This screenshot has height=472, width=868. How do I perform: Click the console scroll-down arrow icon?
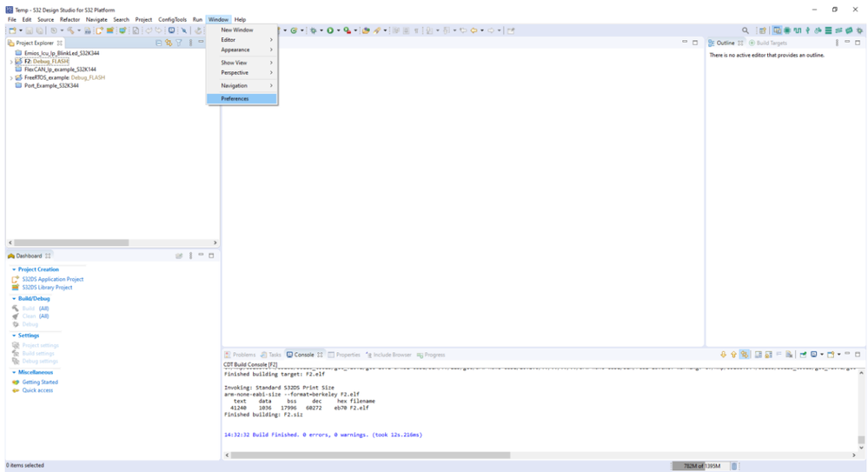tap(723, 355)
